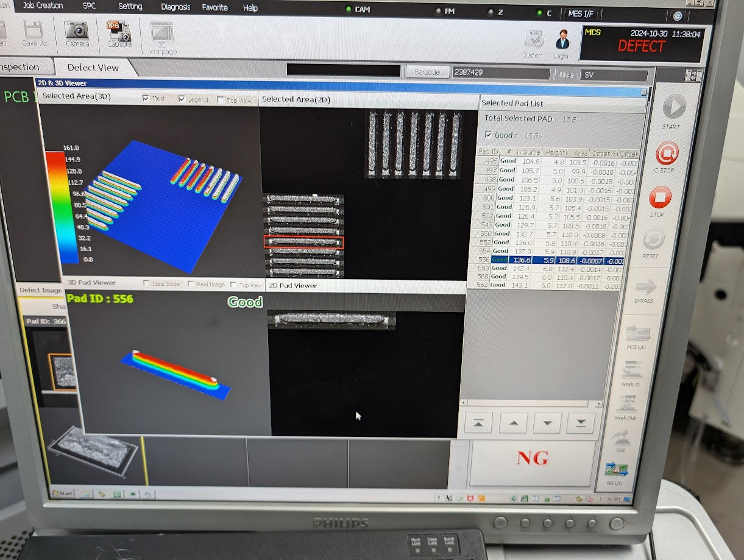Click the NG L/U icon
The height and width of the screenshot is (560, 744).
pyautogui.click(x=615, y=470)
